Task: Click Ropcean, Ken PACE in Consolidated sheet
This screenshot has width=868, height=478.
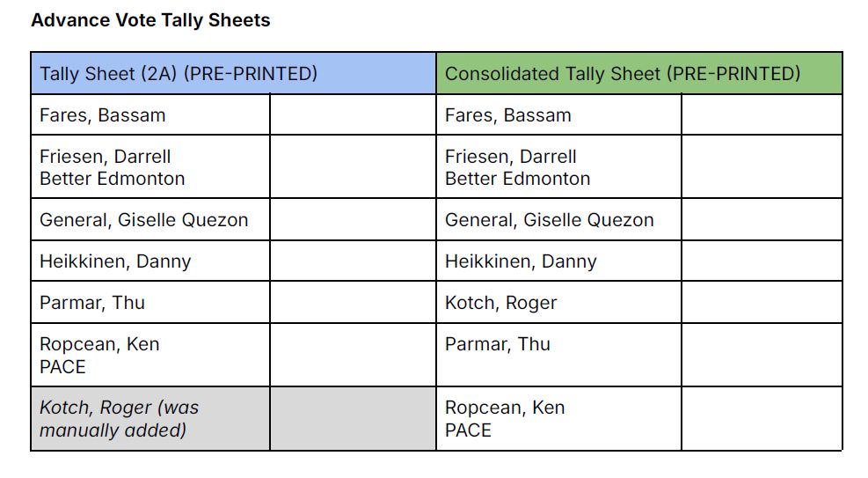Action: [x=505, y=419]
